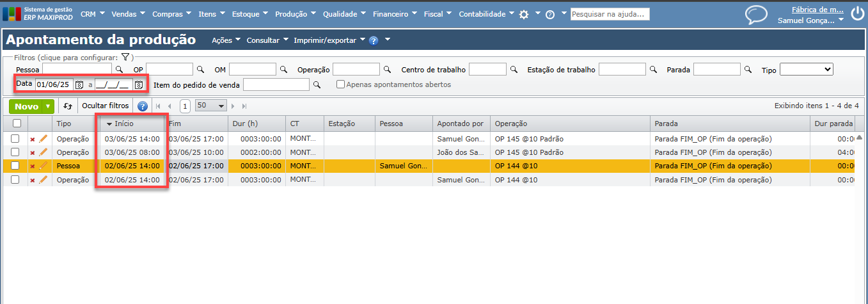Open the Tipo filter dropdown
Image resolution: width=868 pixels, height=304 pixels.
click(806, 69)
